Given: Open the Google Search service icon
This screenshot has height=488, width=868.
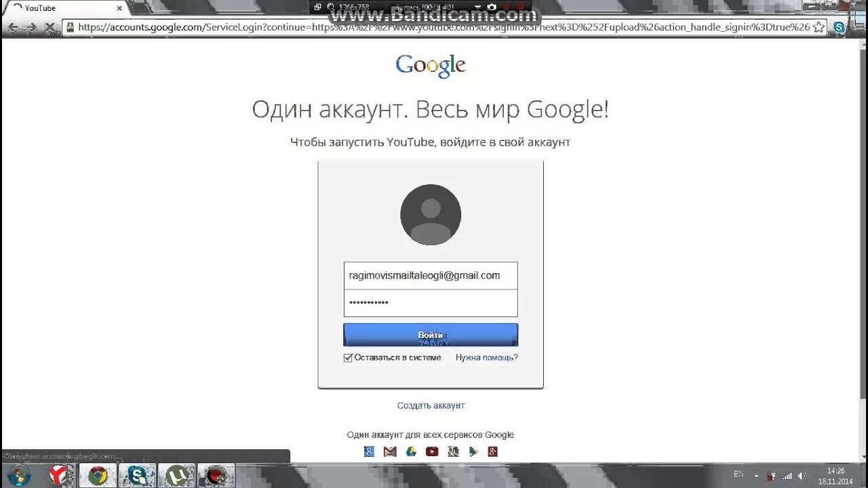Looking at the screenshot, I should 369,451.
